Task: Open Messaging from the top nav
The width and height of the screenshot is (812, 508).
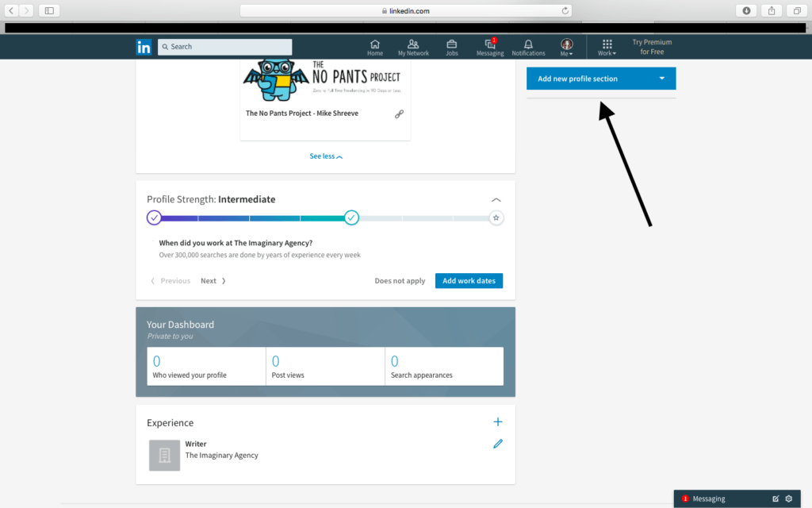Action: coord(490,48)
